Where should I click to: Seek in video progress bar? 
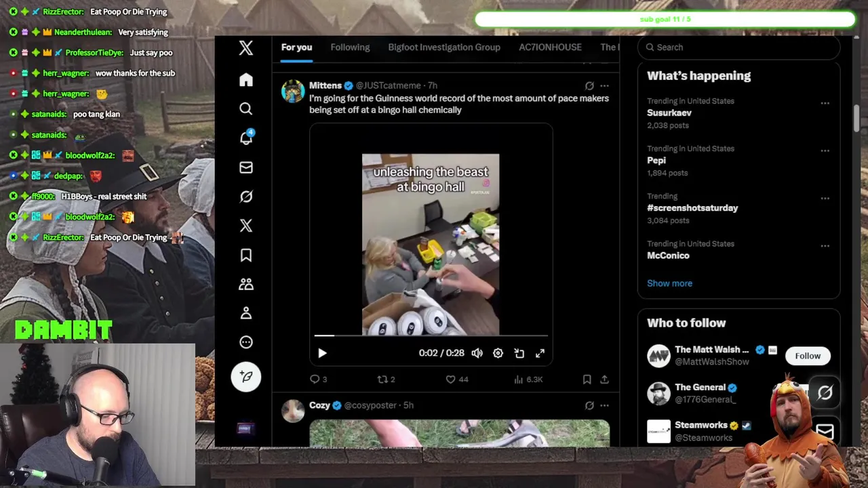tap(431, 335)
